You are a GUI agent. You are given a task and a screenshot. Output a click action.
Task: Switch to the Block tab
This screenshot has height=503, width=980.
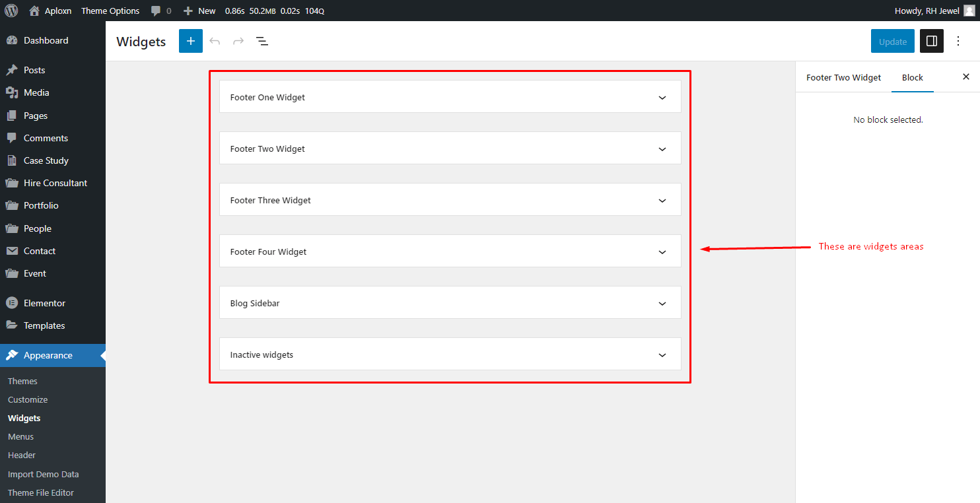coord(913,77)
